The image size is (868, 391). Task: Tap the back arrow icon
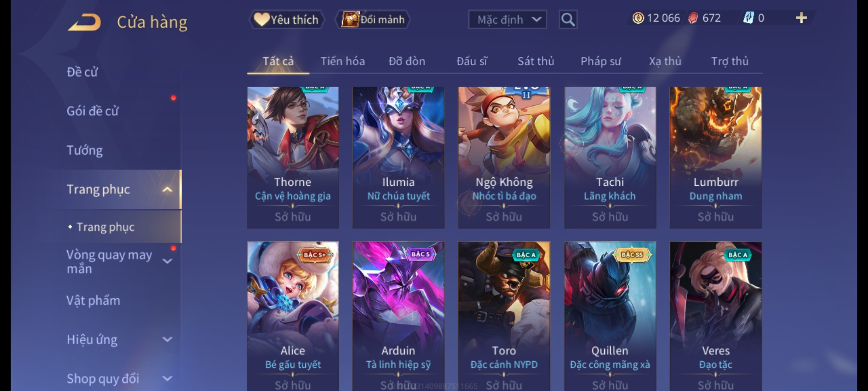click(84, 22)
